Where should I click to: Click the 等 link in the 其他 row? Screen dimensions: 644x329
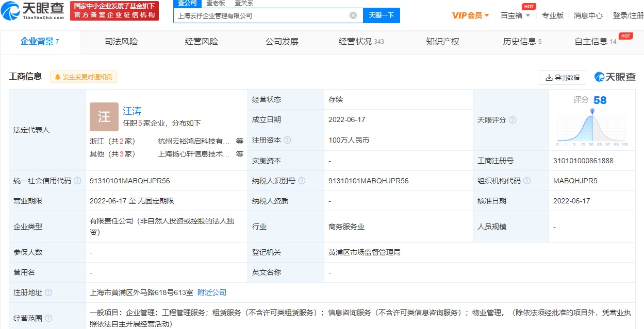(240, 153)
